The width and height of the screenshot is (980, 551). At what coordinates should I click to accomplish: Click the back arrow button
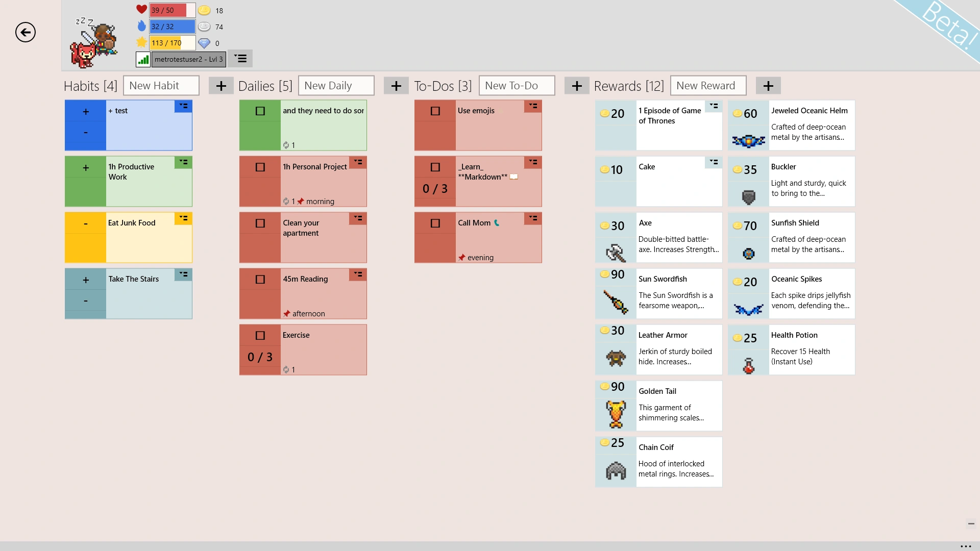coord(26,32)
